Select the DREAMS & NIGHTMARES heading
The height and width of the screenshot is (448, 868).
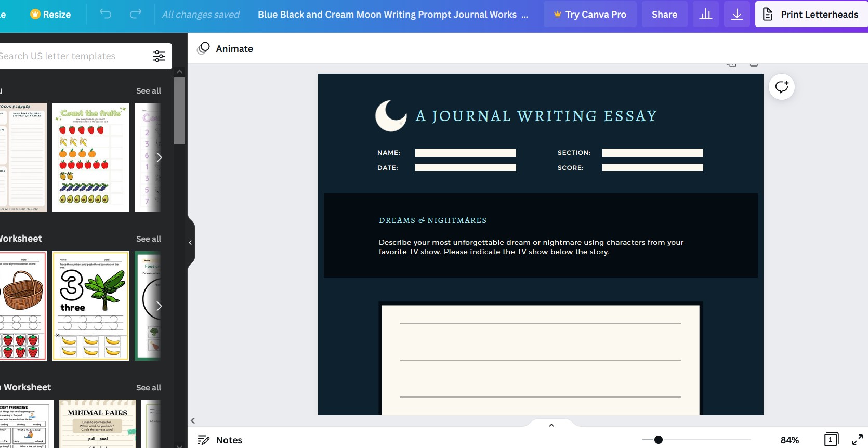[433, 220]
